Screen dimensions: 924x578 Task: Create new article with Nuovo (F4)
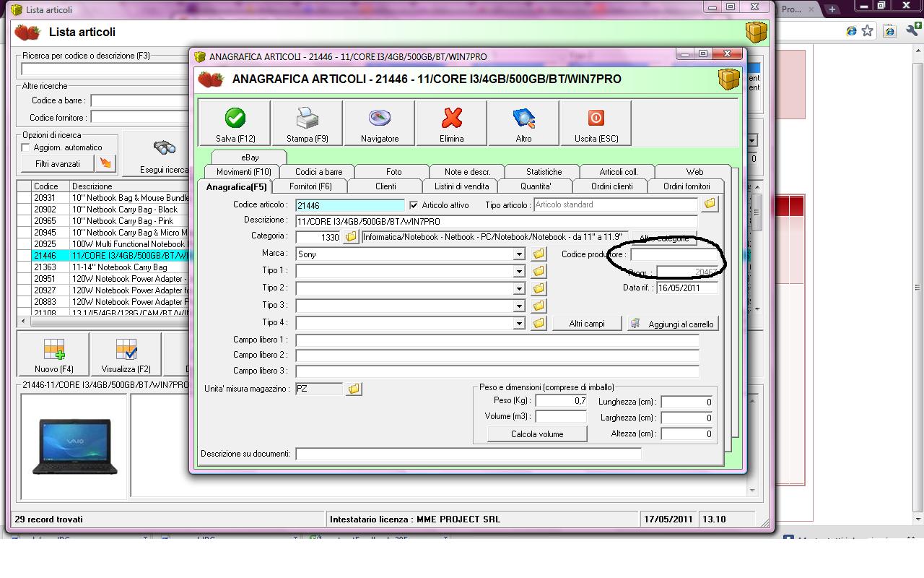[x=54, y=355]
